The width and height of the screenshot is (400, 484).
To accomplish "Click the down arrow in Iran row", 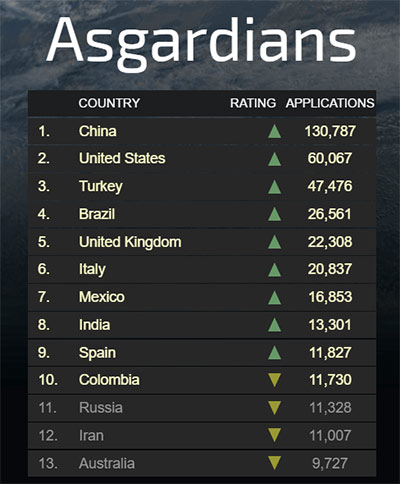I will click(274, 435).
